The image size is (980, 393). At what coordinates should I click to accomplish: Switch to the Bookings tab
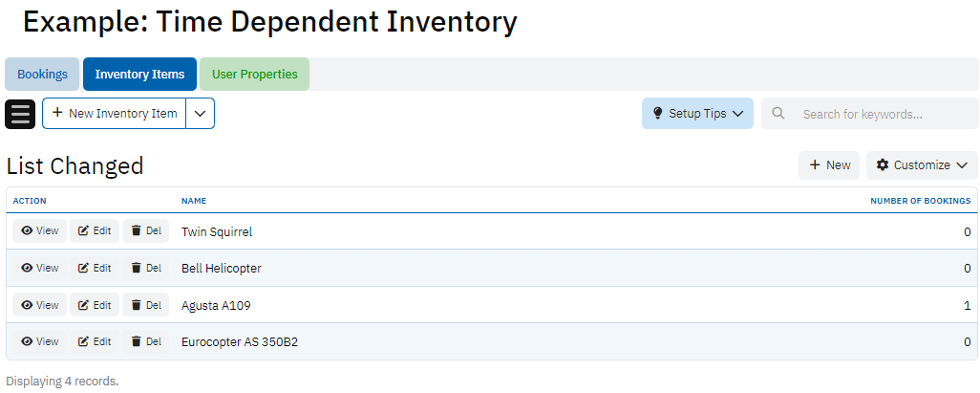42,75
